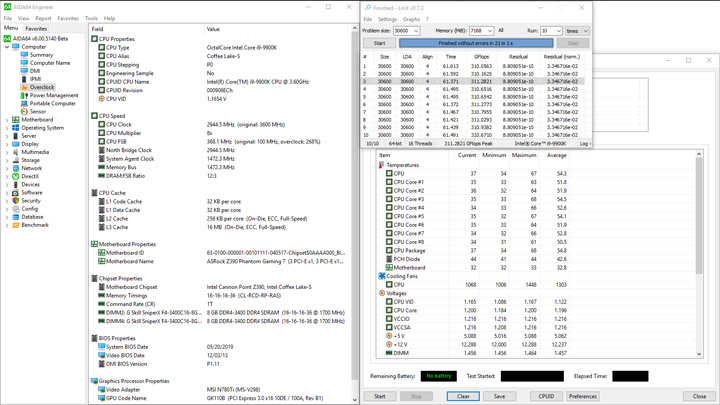The width and height of the screenshot is (720, 405).
Task: Open the Problem size dropdown
Action: (416, 31)
